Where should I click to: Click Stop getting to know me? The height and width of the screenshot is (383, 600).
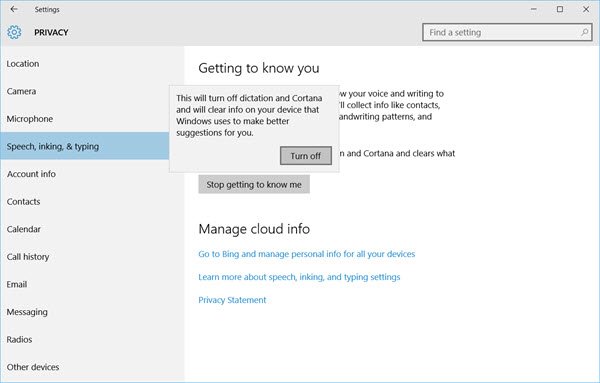254,184
